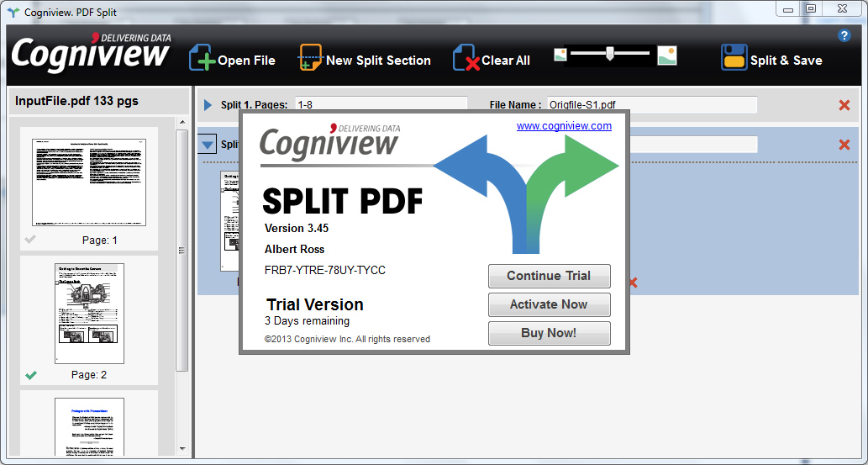Click the Open File icon
The width and height of the screenshot is (868, 465).
coord(202,58)
